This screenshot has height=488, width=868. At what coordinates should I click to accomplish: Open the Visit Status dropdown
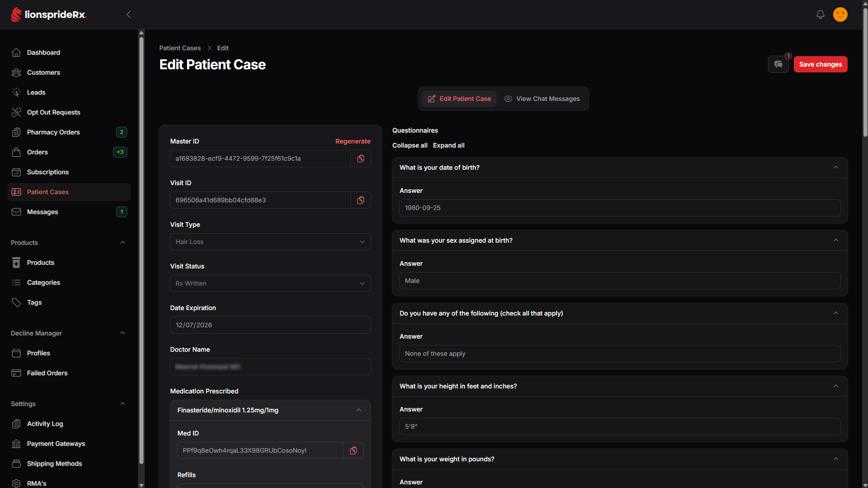270,283
